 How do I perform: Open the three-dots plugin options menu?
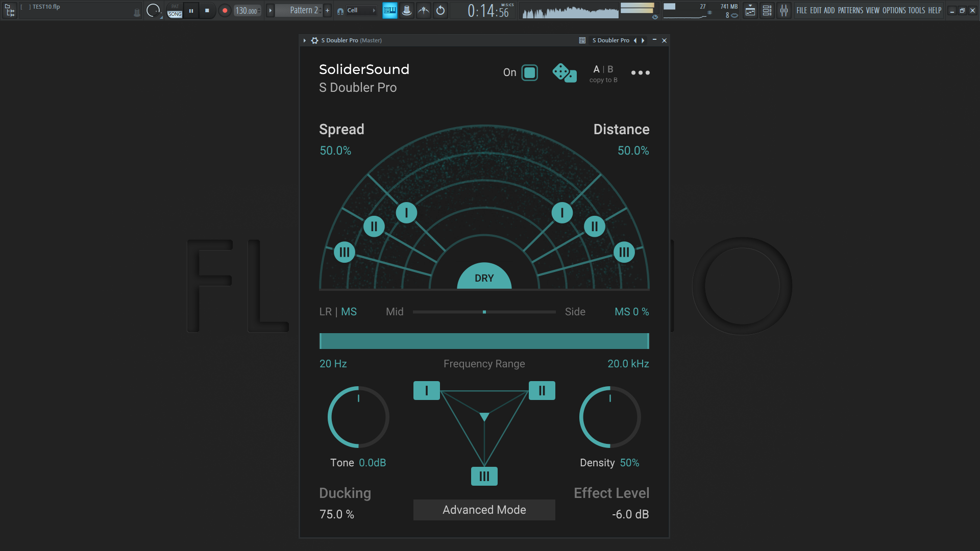coord(640,73)
